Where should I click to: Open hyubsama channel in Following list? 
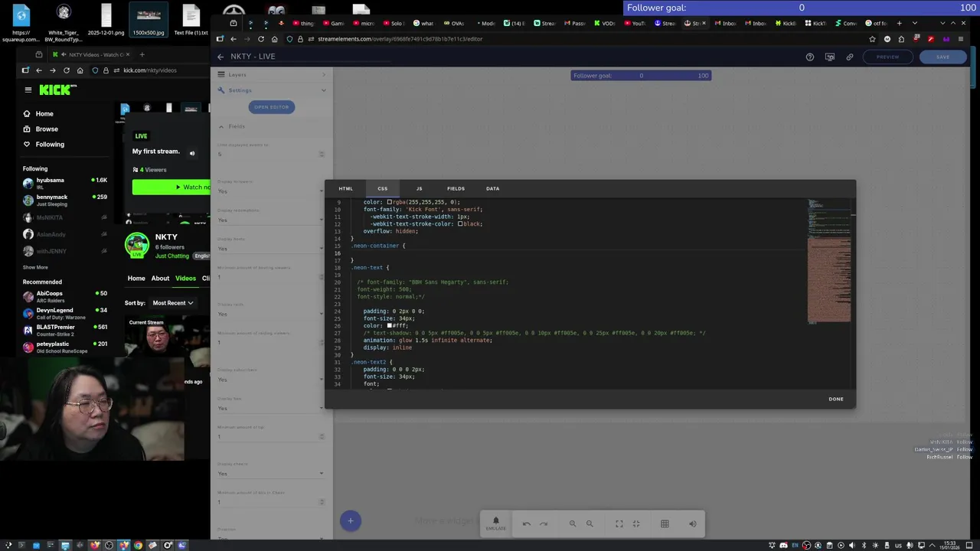[x=65, y=183]
